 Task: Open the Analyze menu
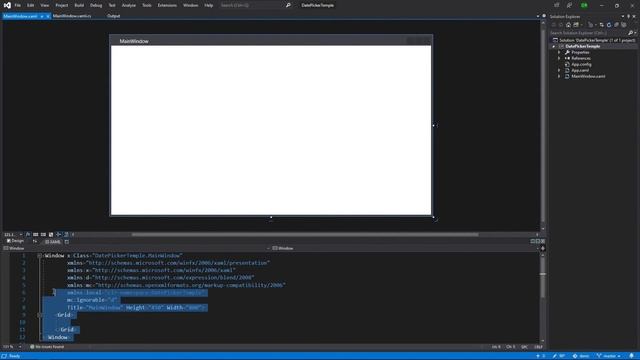point(129,5)
